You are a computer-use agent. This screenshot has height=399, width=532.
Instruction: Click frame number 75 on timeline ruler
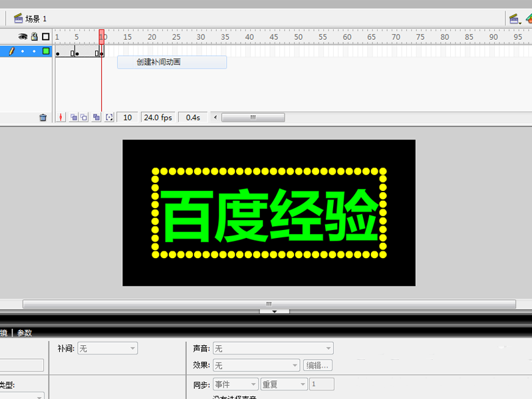point(420,37)
